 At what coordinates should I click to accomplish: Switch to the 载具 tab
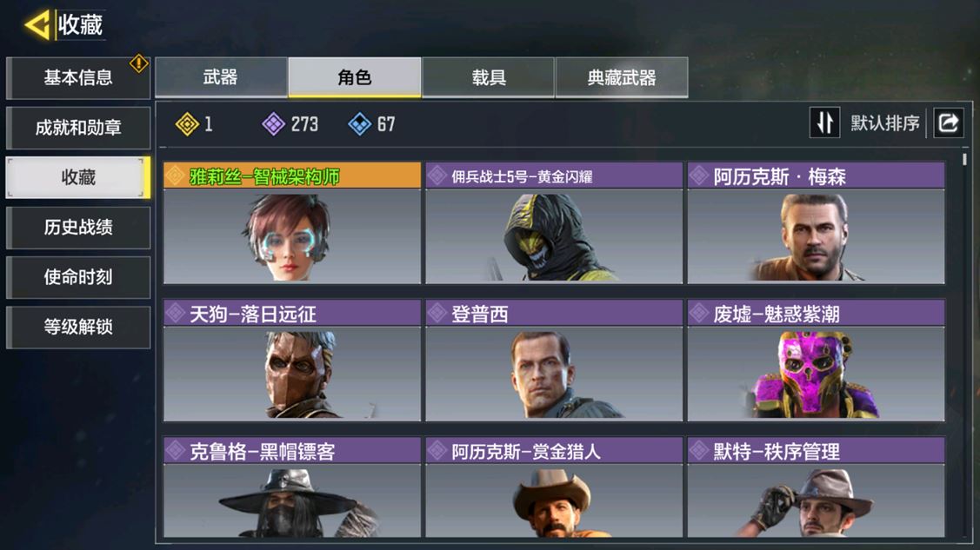488,77
